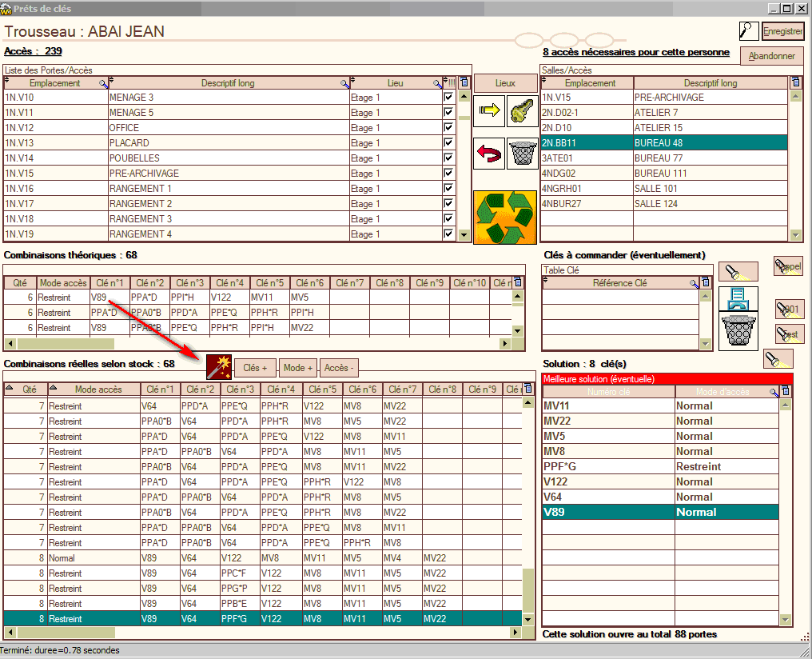The width and height of the screenshot is (812, 659).
Task: Click the magnifier icon beside Enregistrer
Action: click(x=749, y=31)
